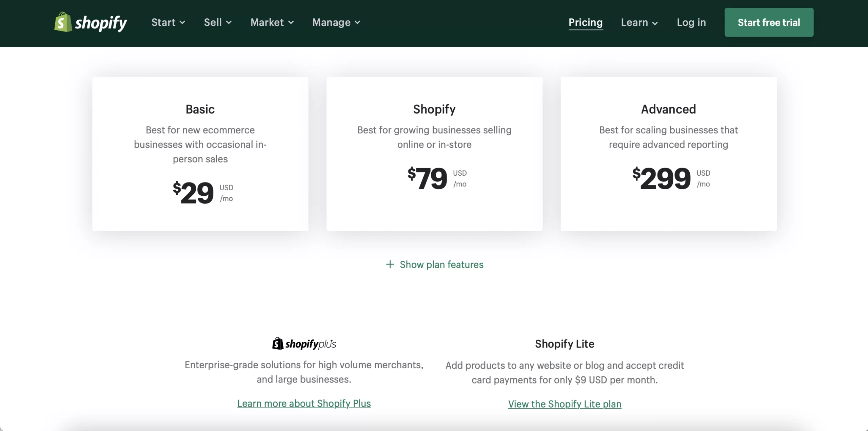
Task: Click the chevron next to Market
Action: [291, 23]
